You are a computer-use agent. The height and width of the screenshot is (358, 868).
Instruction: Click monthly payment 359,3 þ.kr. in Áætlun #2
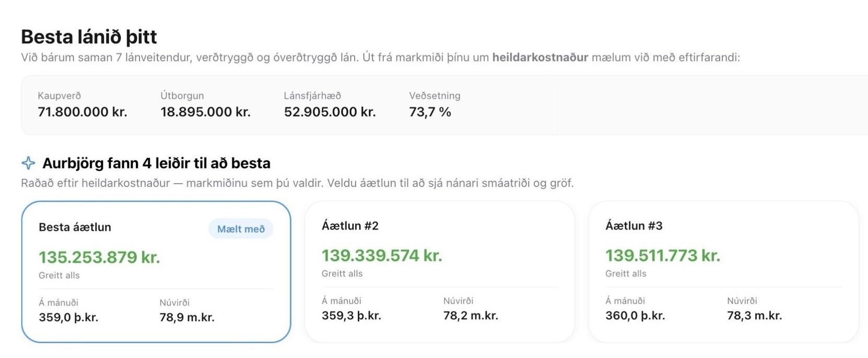click(x=351, y=316)
